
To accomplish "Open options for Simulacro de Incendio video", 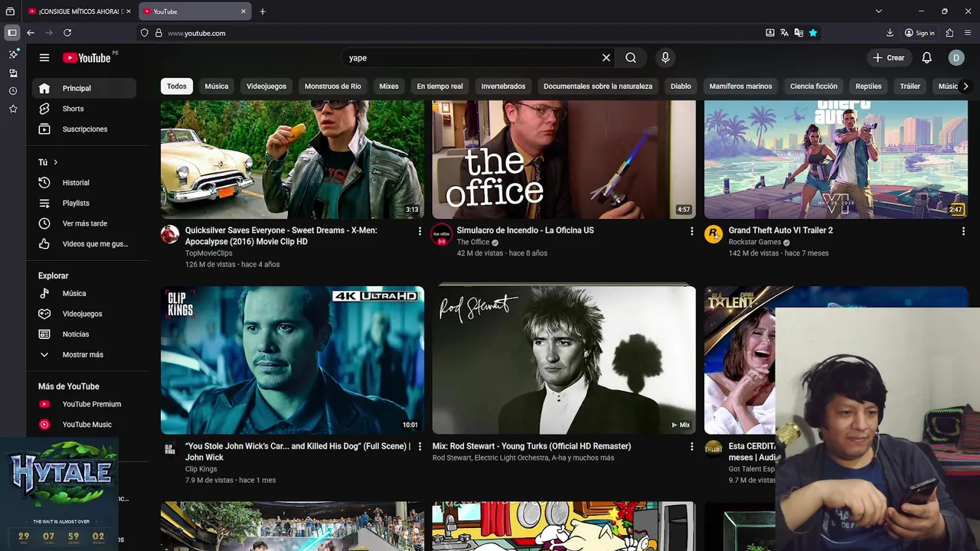I will 691,231.
